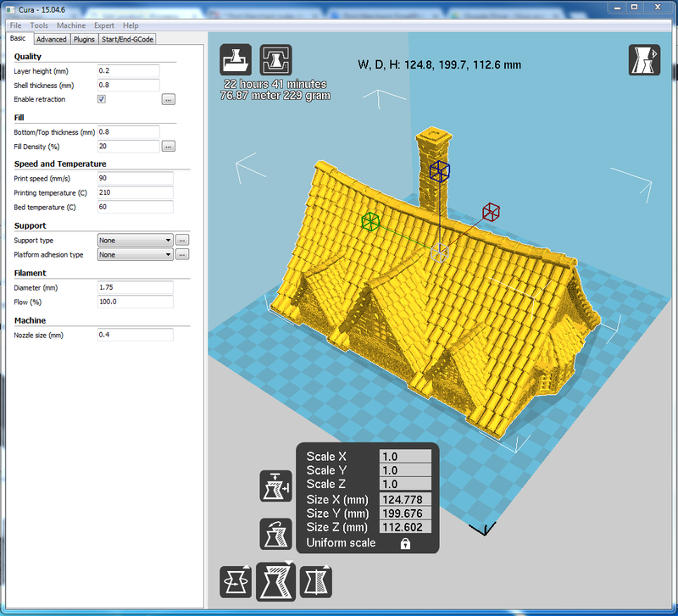Open Fill Density ellipsis settings button
The width and height of the screenshot is (678, 616).
click(x=169, y=147)
